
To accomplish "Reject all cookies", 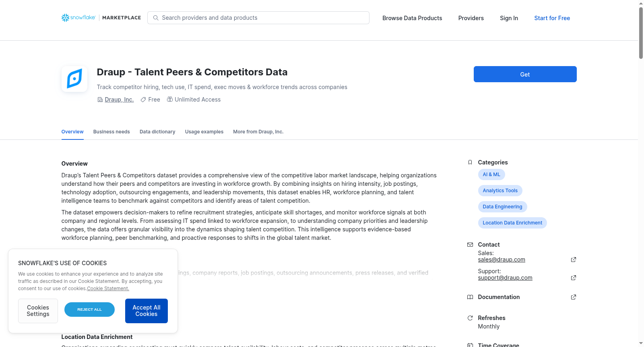I will point(89,310).
